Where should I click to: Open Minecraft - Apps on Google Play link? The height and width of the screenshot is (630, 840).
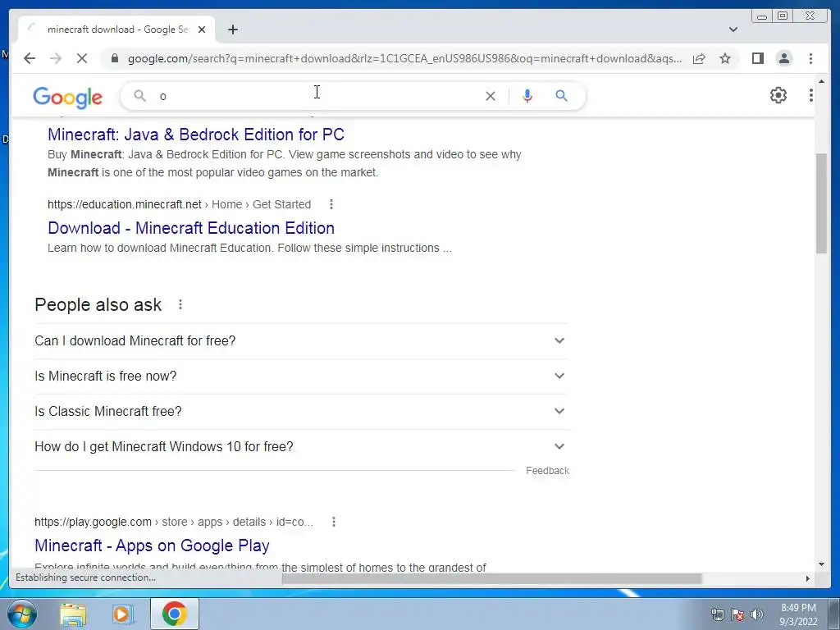click(152, 546)
